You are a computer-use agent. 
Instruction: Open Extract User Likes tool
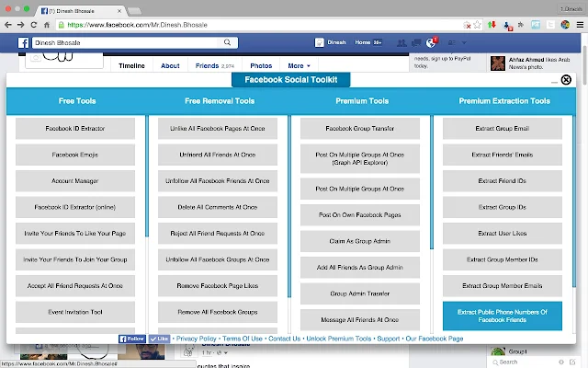(503, 234)
